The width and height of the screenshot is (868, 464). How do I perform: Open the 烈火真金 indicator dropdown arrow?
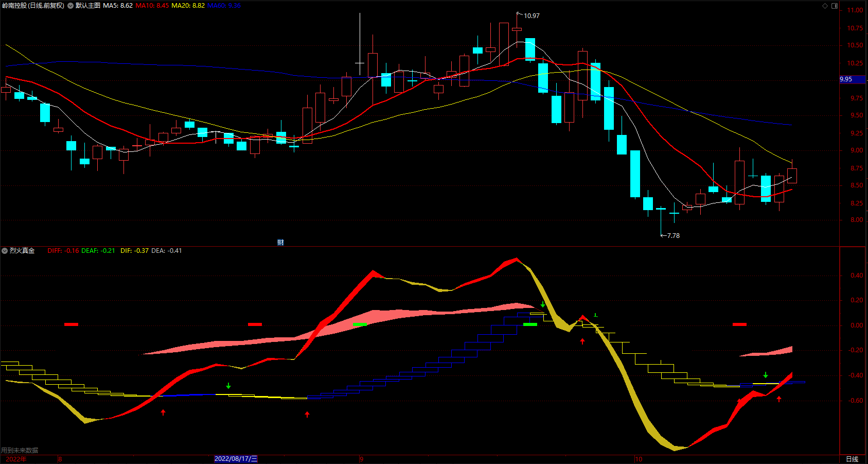5,251
